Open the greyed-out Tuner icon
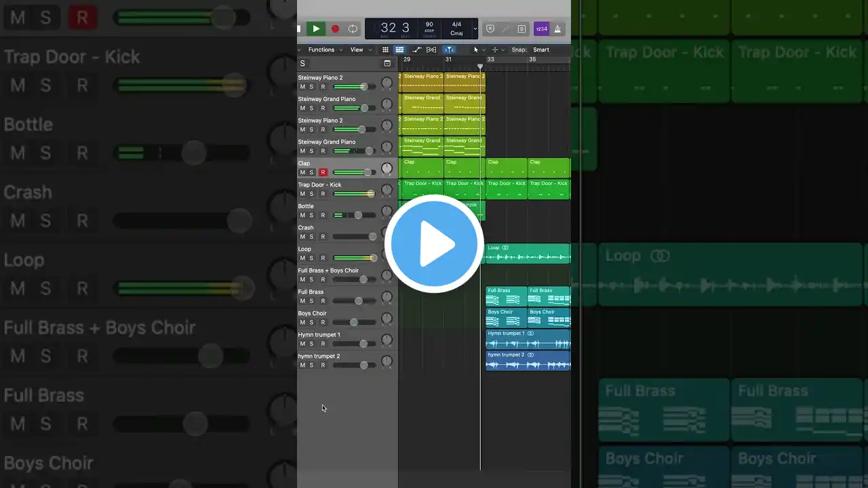868x488 pixels. (x=506, y=28)
